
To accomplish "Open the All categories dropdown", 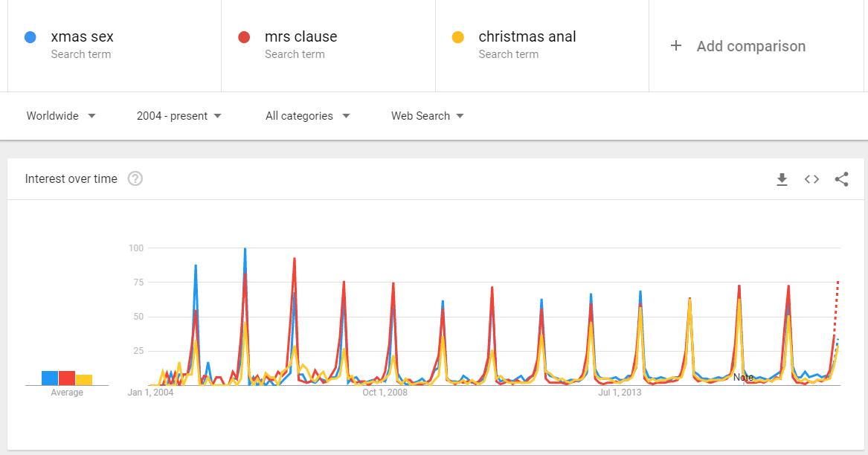I will 308,116.
